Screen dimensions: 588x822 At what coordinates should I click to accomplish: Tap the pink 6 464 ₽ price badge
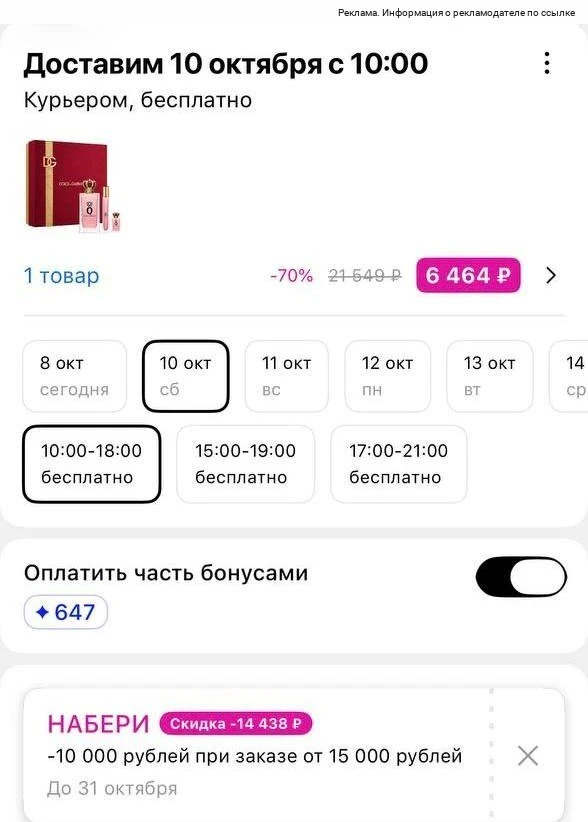tap(468, 275)
